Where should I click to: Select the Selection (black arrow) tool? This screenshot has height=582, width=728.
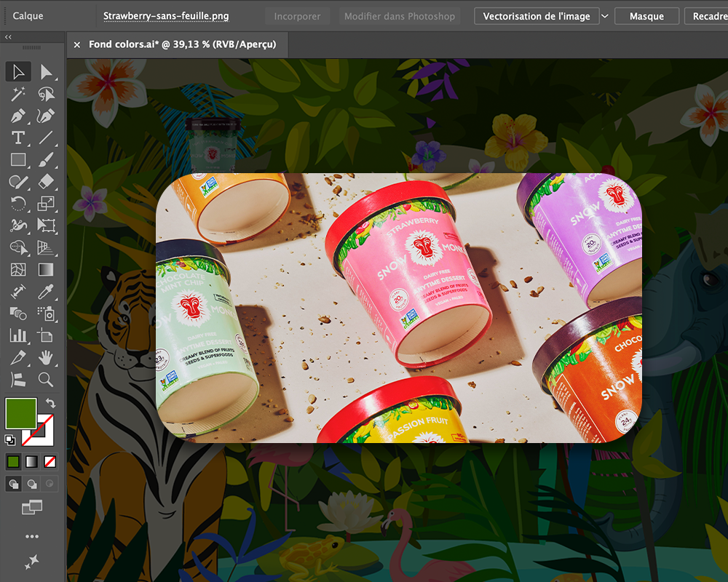pos(18,72)
